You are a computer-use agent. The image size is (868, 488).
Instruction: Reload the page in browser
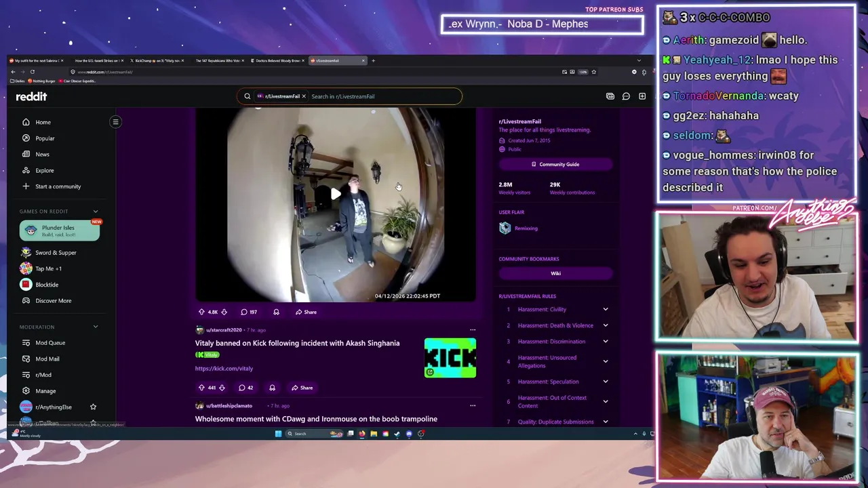coord(32,72)
